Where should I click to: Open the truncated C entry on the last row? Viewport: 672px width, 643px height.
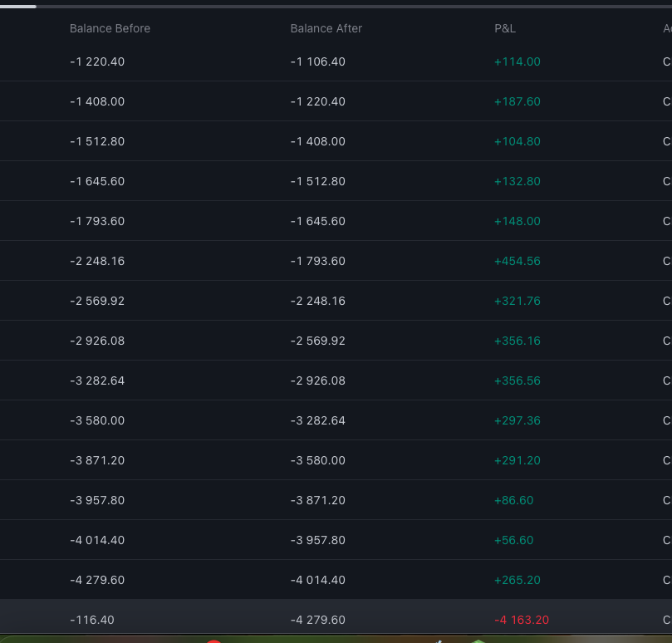pos(666,620)
